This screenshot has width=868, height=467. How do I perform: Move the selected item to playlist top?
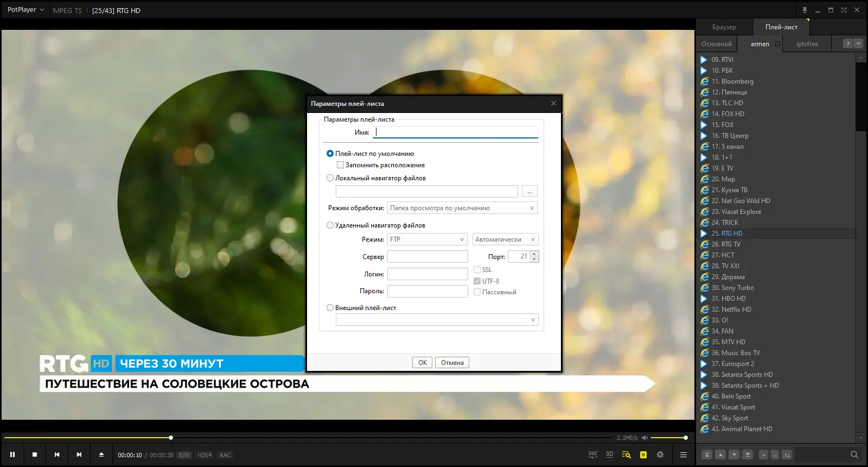coord(707,455)
